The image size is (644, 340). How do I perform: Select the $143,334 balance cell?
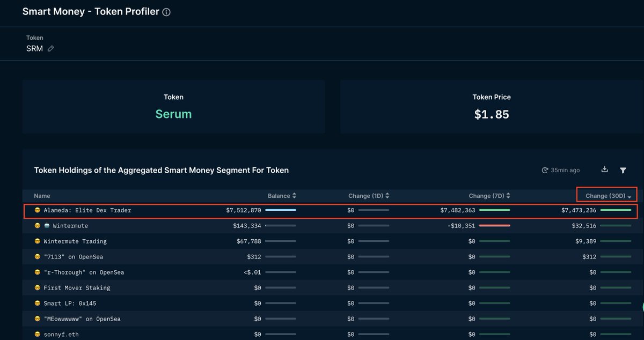coord(247,226)
